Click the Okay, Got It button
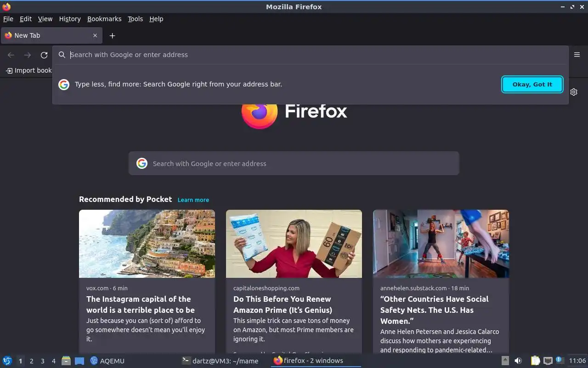The height and width of the screenshot is (368, 588). click(x=532, y=84)
